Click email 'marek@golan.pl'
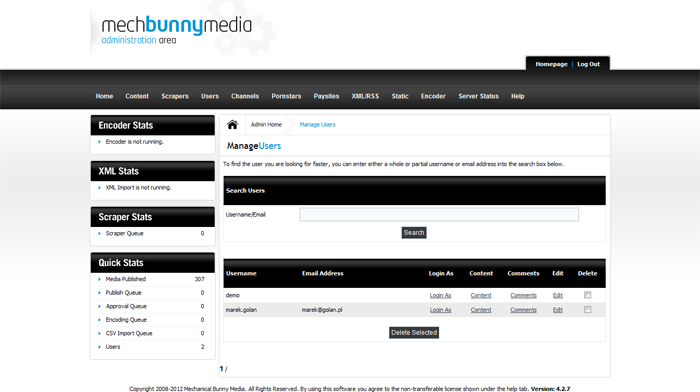The width and height of the screenshot is (700, 392). click(x=322, y=310)
